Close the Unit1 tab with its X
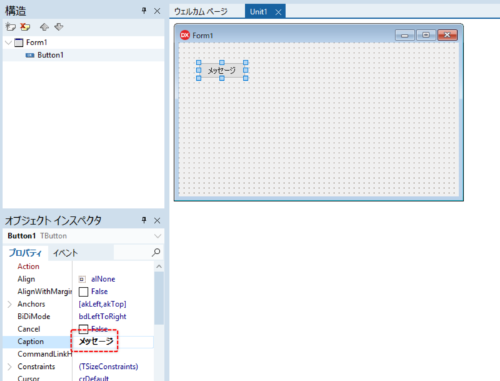This screenshot has height=381, width=500. coord(278,12)
